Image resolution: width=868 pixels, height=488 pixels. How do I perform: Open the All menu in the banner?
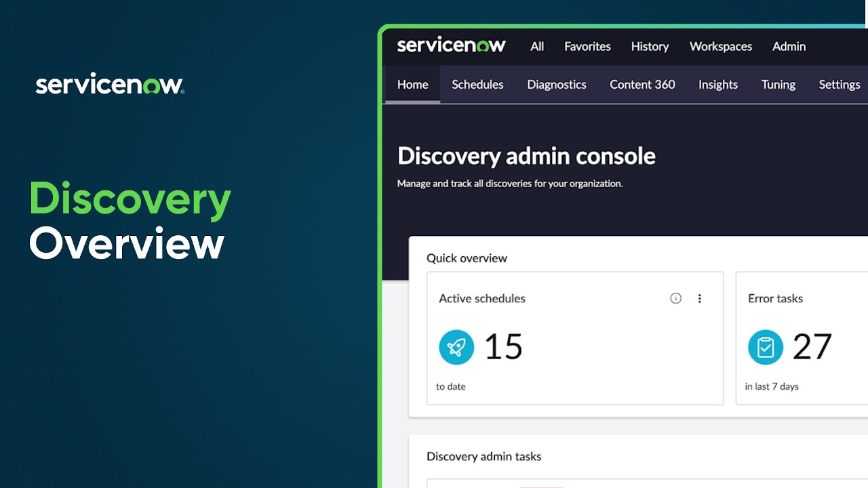click(x=536, y=46)
